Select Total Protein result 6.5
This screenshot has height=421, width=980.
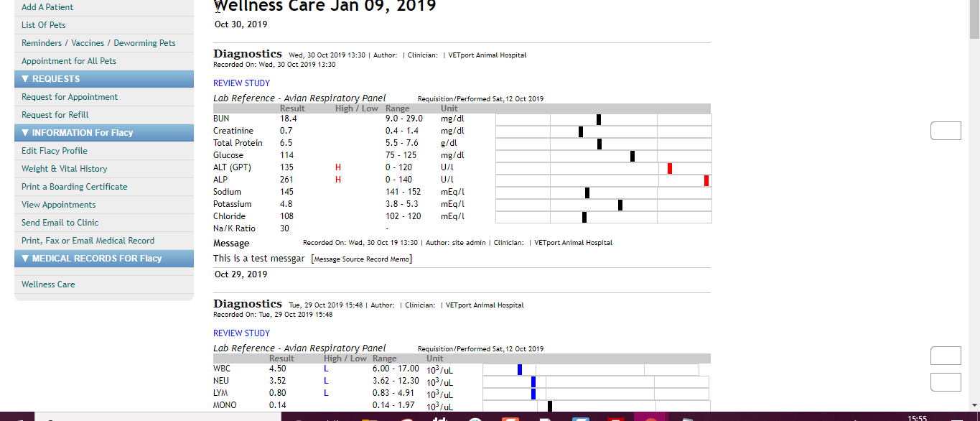click(x=286, y=143)
